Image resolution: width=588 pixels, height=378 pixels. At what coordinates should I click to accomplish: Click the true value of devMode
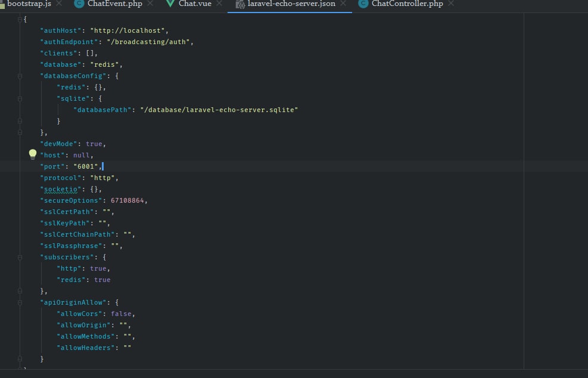(94, 144)
